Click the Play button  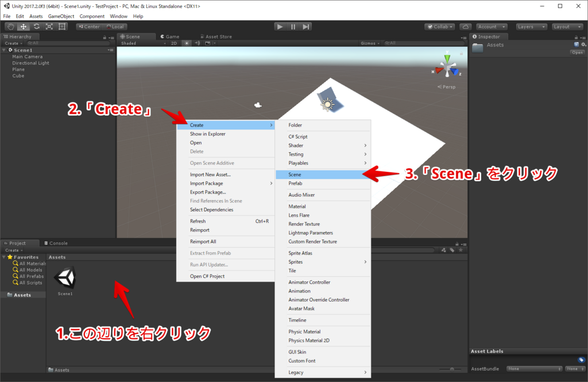tap(280, 26)
